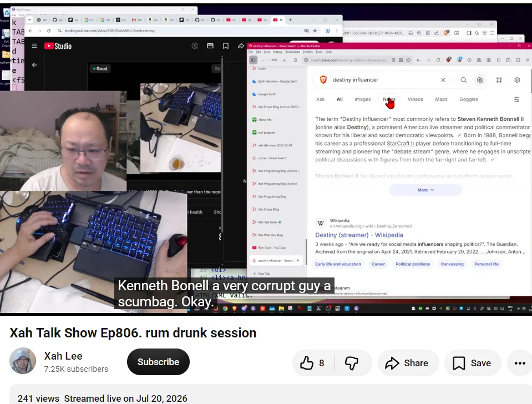Reload page in Firefox toolbar
This screenshot has width=532, height=404.
438,60
